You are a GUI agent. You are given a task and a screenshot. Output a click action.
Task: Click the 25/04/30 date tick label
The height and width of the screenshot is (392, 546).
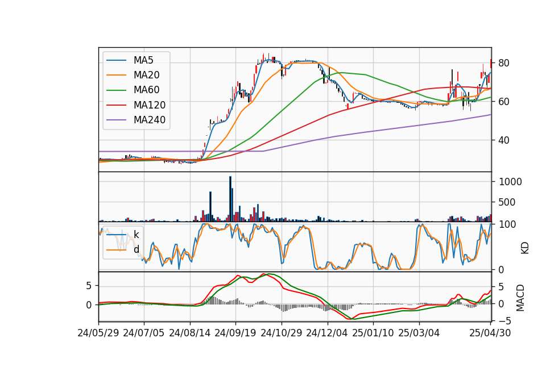490,333
